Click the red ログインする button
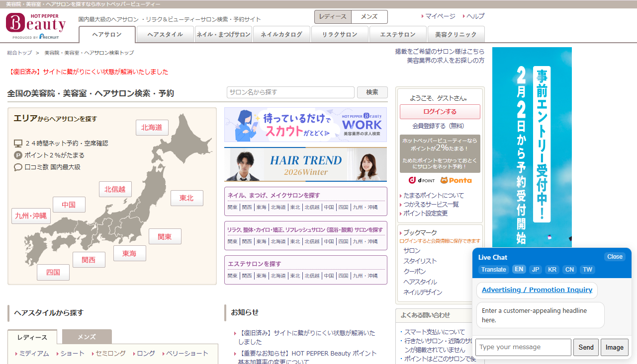This screenshot has height=364, width=637. pos(440,112)
